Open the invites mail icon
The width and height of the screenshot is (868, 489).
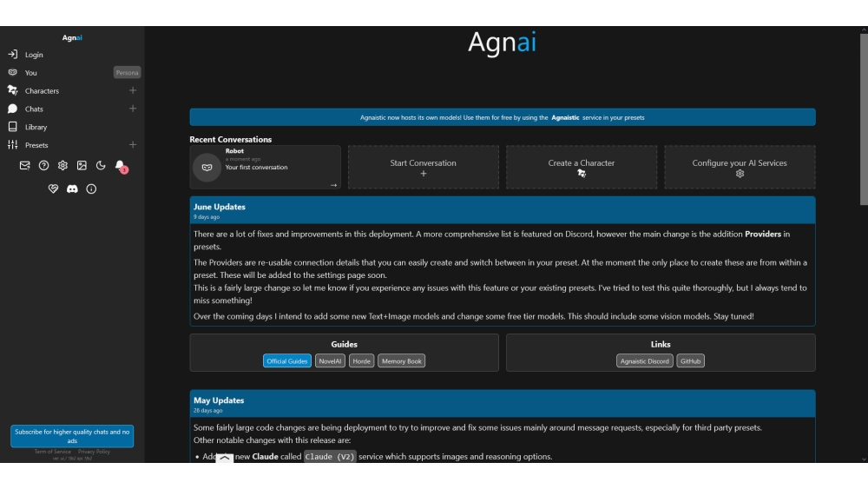click(25, 166)
